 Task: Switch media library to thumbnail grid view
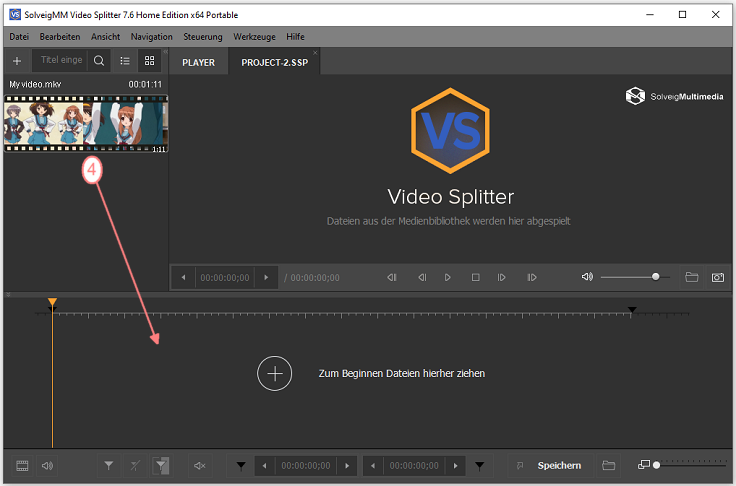149,61
